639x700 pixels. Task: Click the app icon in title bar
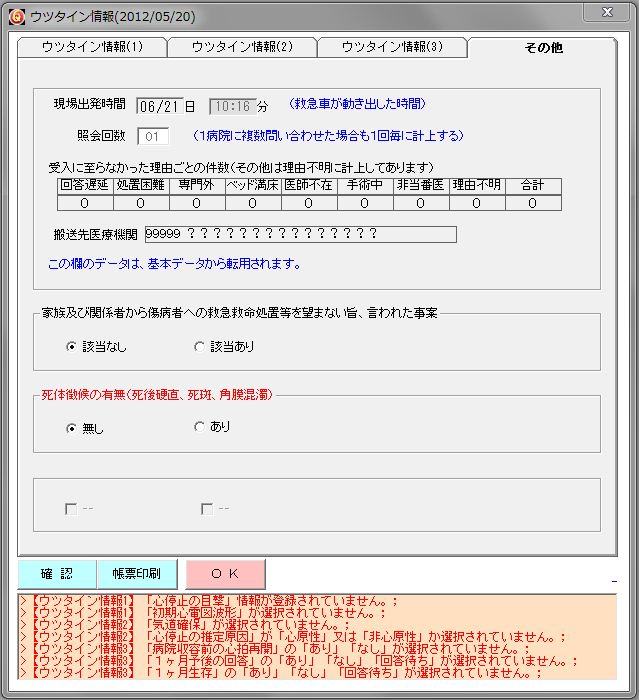point(15,15)
